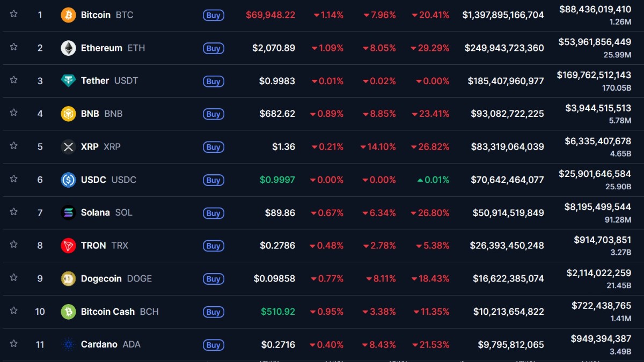The image size is (644, 362).
Task: Favorite Solana using its star toggle
Action: (x=13, y=212)
